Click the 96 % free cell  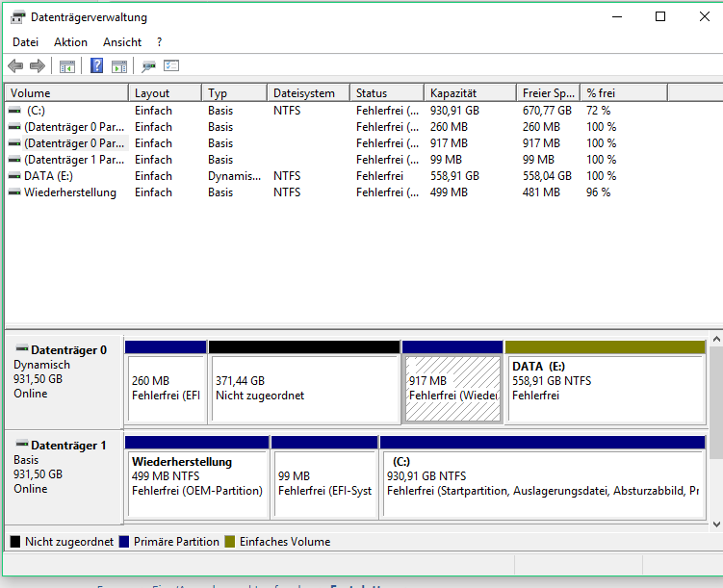[x=598, y=192]
